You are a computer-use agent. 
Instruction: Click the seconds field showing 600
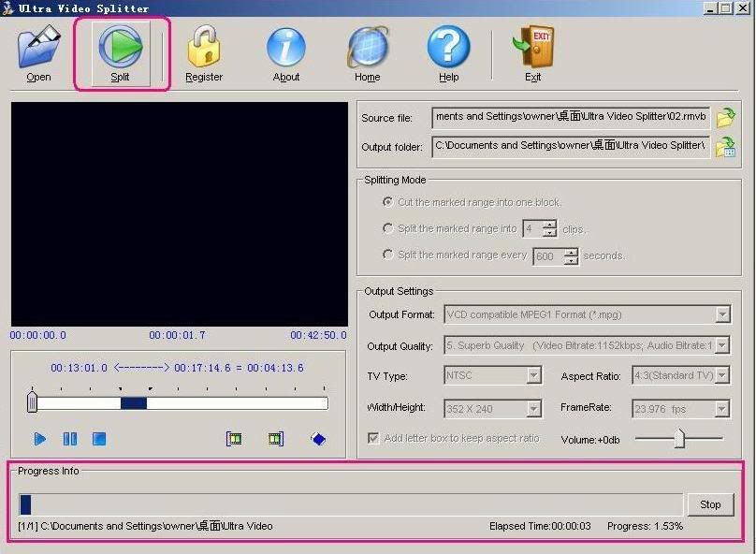[x=548, y=256]
